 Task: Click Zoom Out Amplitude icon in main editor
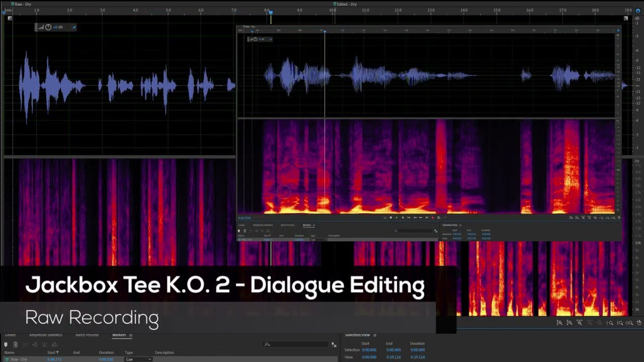(570, 323)
